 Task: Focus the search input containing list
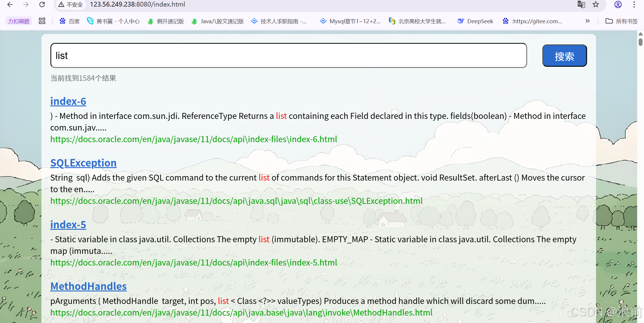pyautogui.click(x=288, y=55)
